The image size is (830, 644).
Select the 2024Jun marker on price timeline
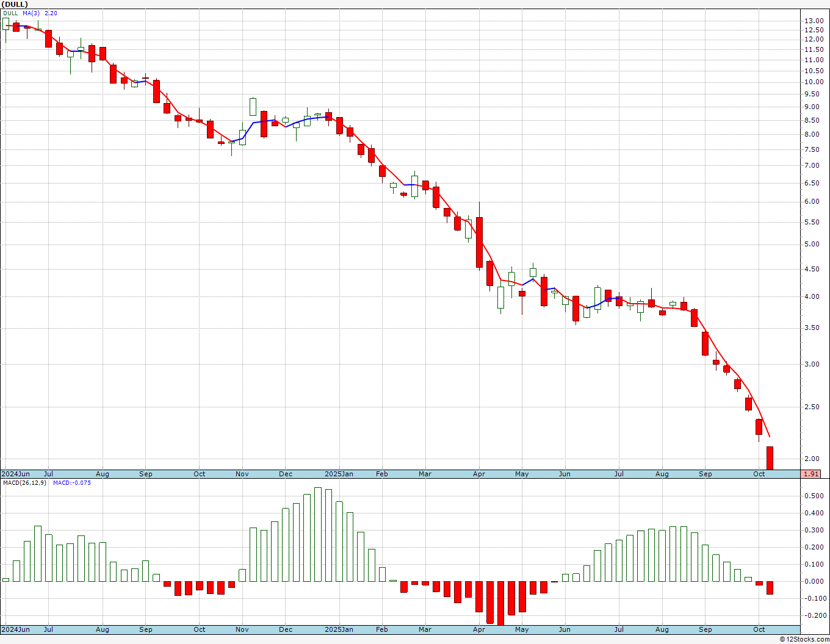(16, 474)
